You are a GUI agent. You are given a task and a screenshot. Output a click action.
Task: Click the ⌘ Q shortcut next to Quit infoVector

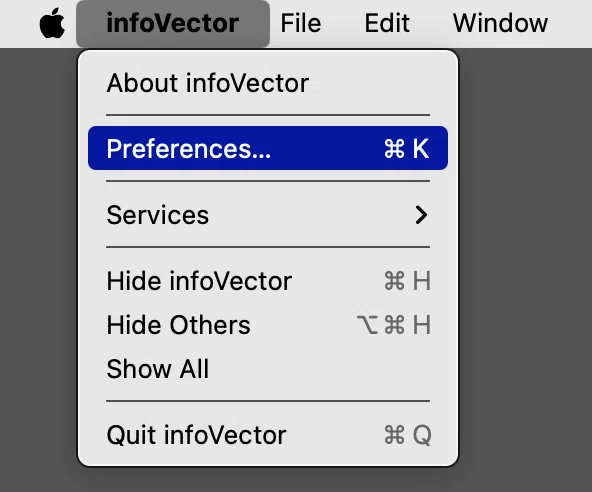pyautogui.click(x=408, y=435)
